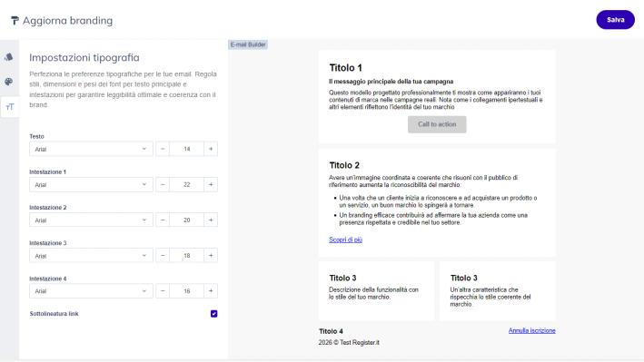Screen dimensions: 644x362
Task: Select the typography sidebar icon
Action: tap(10, 107)
